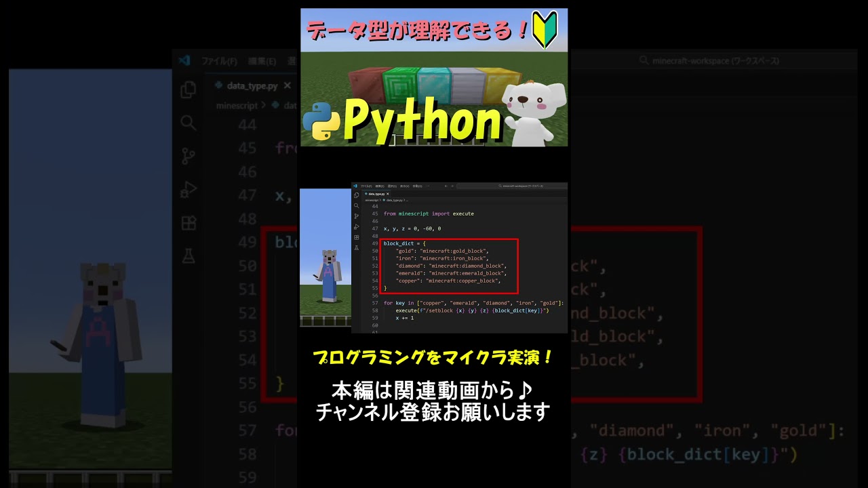Expand the large dimmed minescript breadcrumb in the background
Screen dimensions: 868x488
tap(237, 106)
